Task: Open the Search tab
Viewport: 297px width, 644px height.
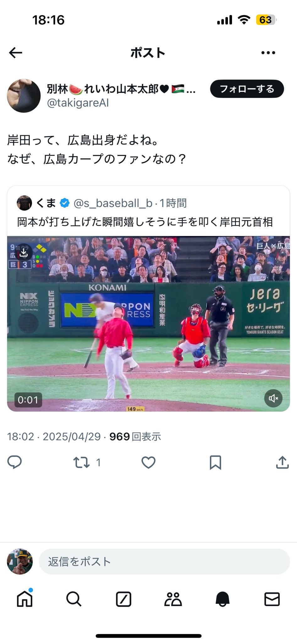Action: 74,599
